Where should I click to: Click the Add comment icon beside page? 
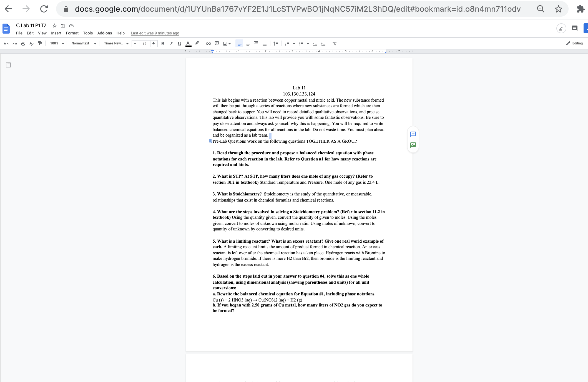click(413, 134)
